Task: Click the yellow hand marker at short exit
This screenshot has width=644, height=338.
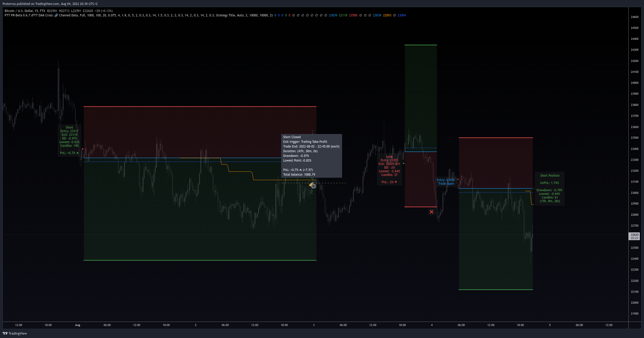Action: pos(312,185)
